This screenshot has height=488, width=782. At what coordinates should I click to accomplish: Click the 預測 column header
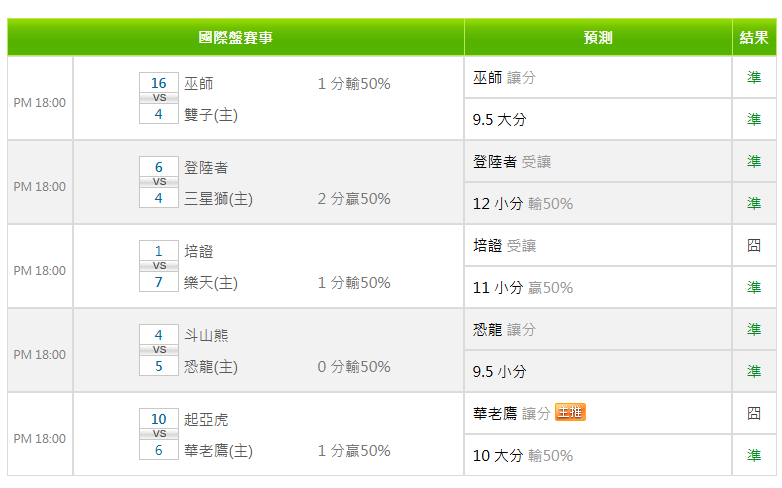pos(598,37)
